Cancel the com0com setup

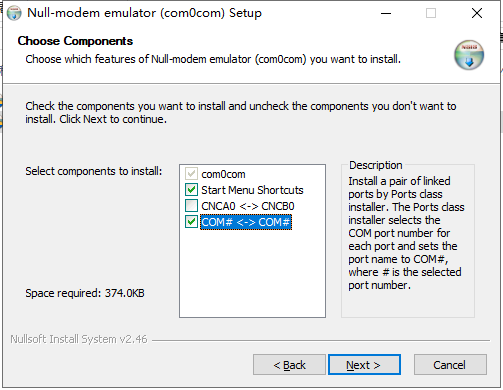tap(450, 365)
